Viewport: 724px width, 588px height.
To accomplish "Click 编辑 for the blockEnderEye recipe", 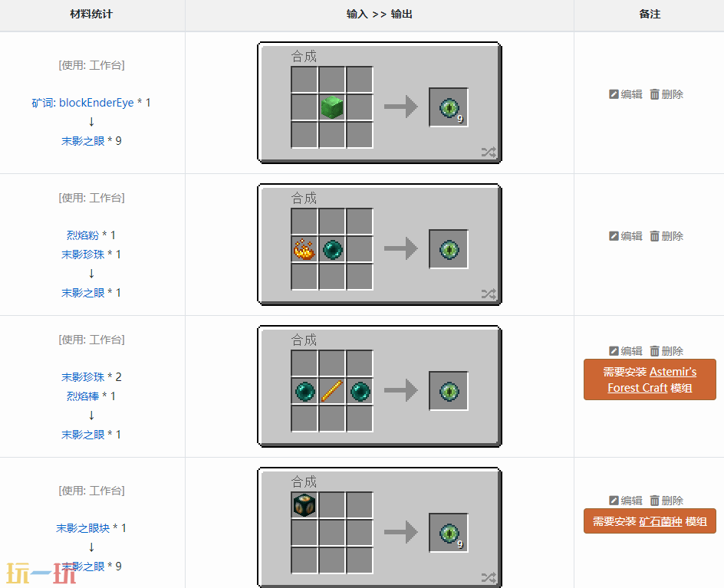I will click(x=626, y=94).
